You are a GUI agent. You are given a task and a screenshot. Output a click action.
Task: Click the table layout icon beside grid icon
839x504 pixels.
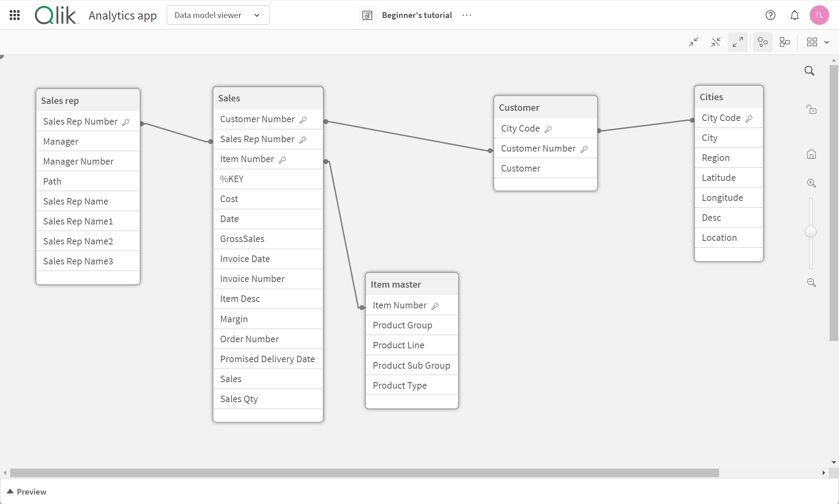tap(784, 42)
